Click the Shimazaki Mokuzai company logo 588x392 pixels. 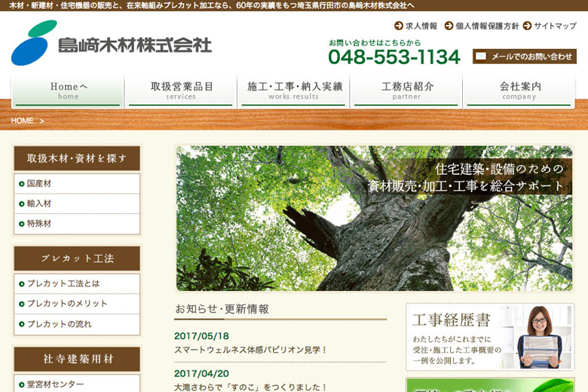(112, 44)
